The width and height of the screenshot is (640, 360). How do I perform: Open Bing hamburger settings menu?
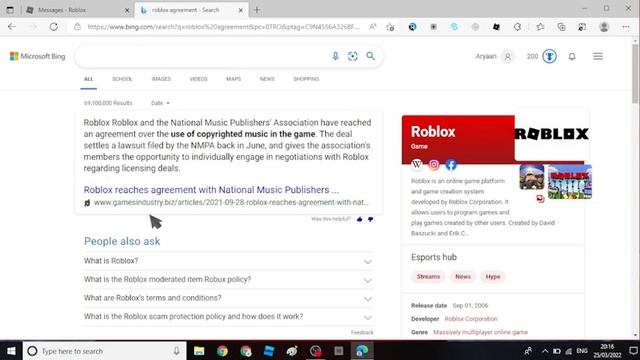pos(598,56)
